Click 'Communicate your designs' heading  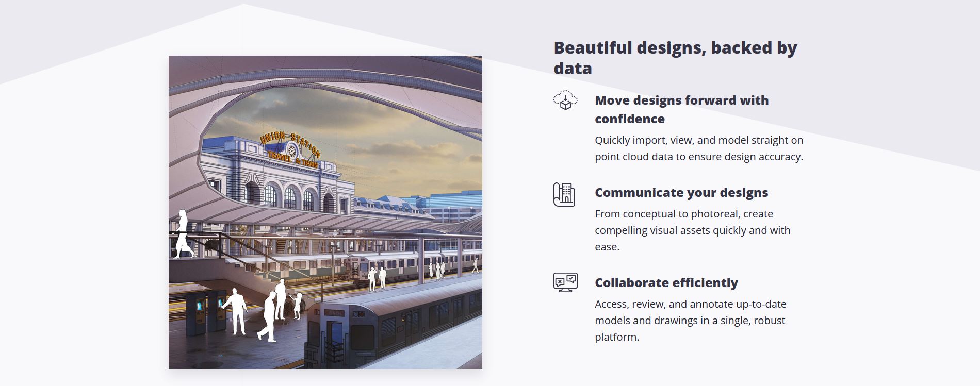(681, 192)
